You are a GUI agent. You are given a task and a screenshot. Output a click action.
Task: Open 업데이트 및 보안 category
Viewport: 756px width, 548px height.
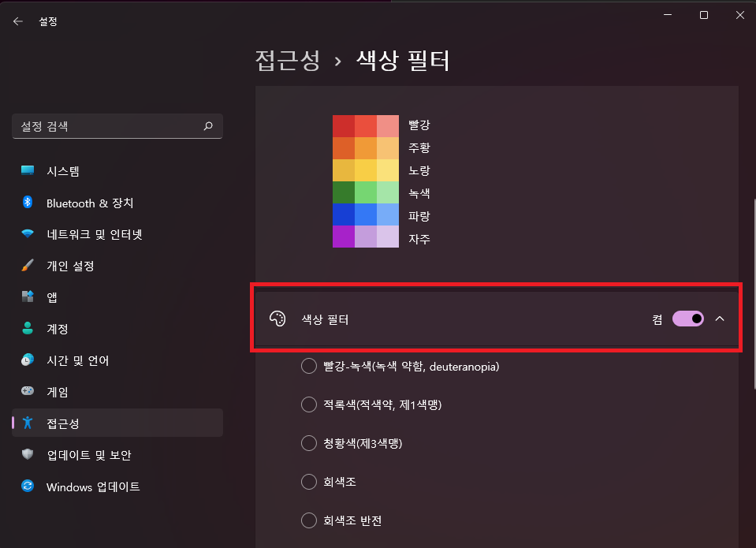pyautogui.click(x=117, y=454)
